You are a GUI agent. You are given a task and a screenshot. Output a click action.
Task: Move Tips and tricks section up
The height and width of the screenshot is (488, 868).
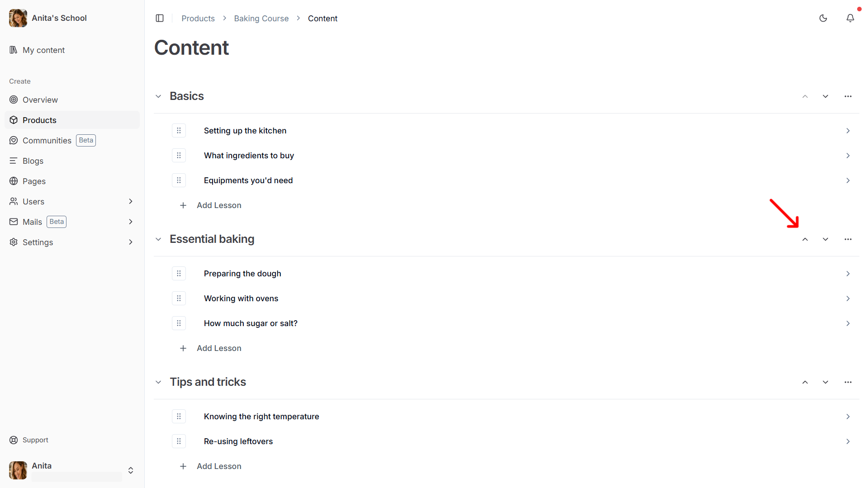pyautogui.click(x=805, y=382)
